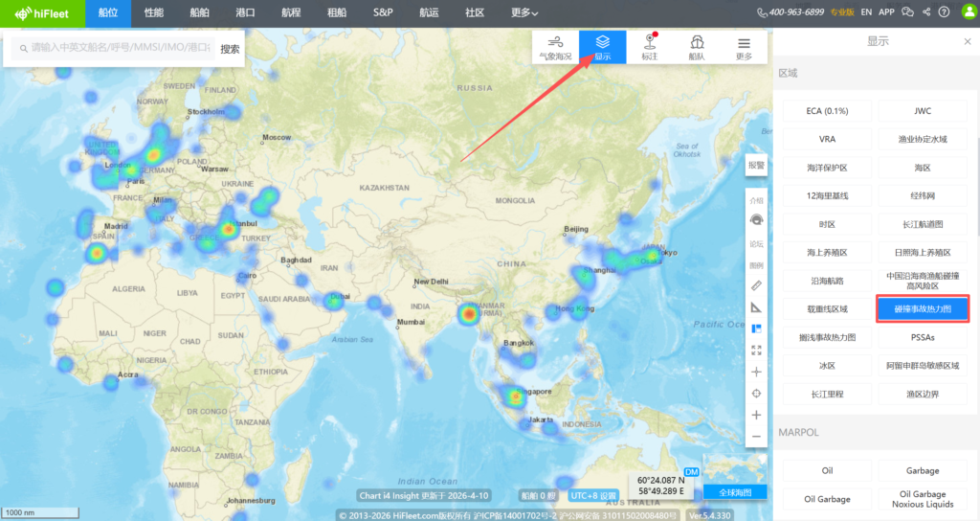
Task: Open the 更多 hamburger menu on map
Action: point(744,47)
